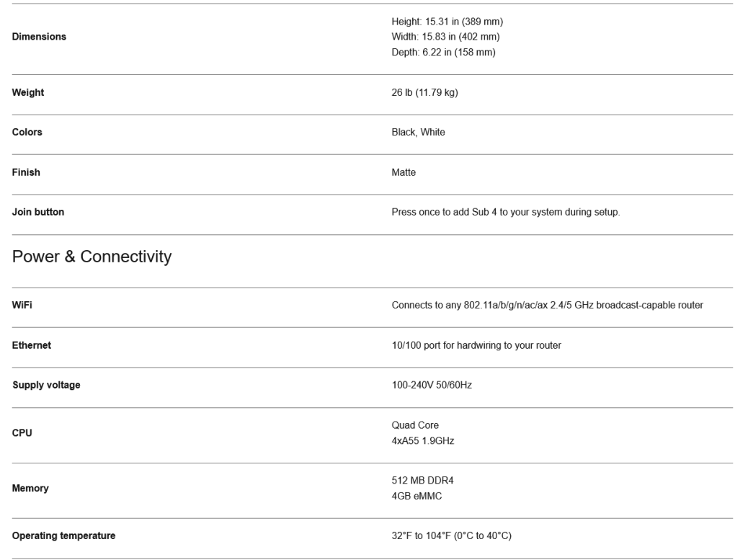Click the Memory row label
This screenshot has width=748, height=560.
[30, 489]
